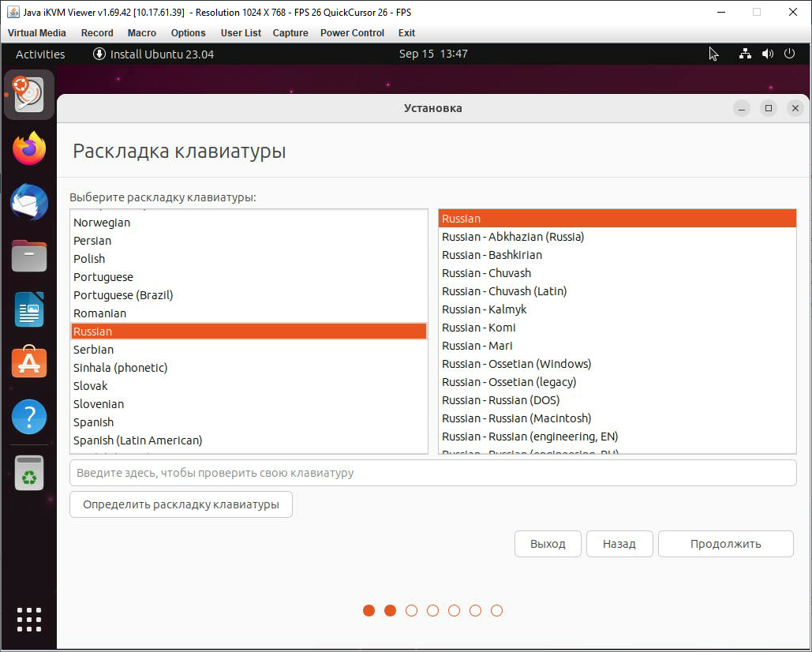Click the Назад button
The height and width of the screenshot is (652, 812).
(x=619, y=544)
